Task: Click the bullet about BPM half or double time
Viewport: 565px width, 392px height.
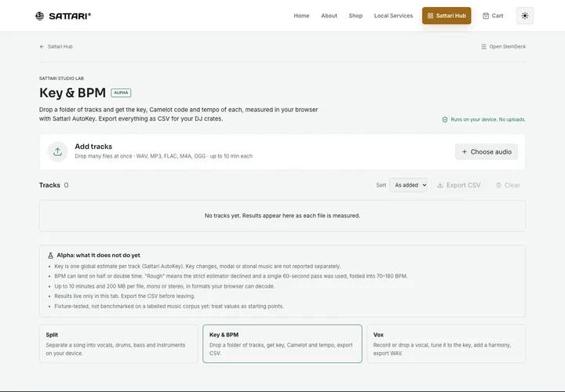Action: pyautogui.click(x=231, y=276)
